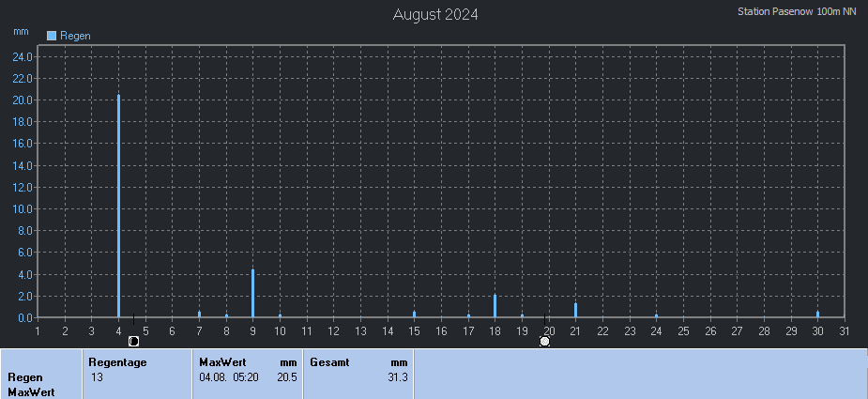This screenshot has height=399, width=868.
Task: Click the Regentage value 13
Action: tap(97, 378)
